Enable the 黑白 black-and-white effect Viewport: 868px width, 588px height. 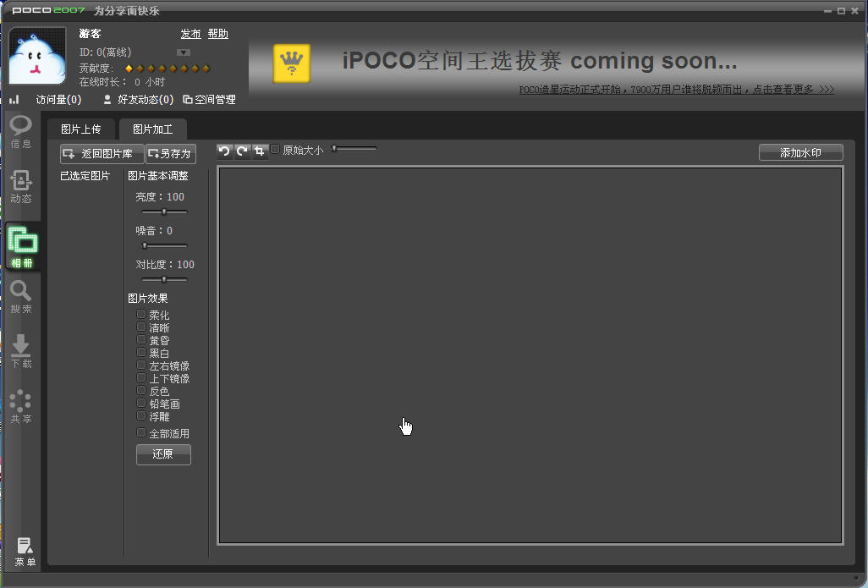141,352
